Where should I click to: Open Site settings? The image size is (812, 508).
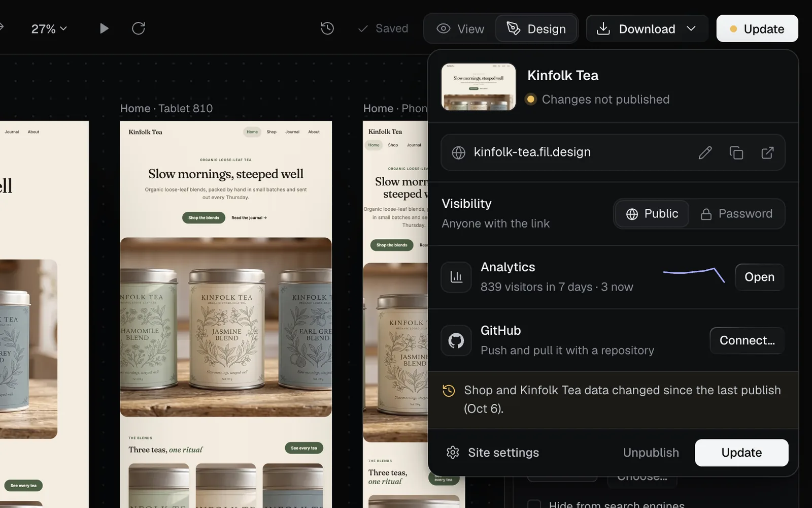pos(492,453)
